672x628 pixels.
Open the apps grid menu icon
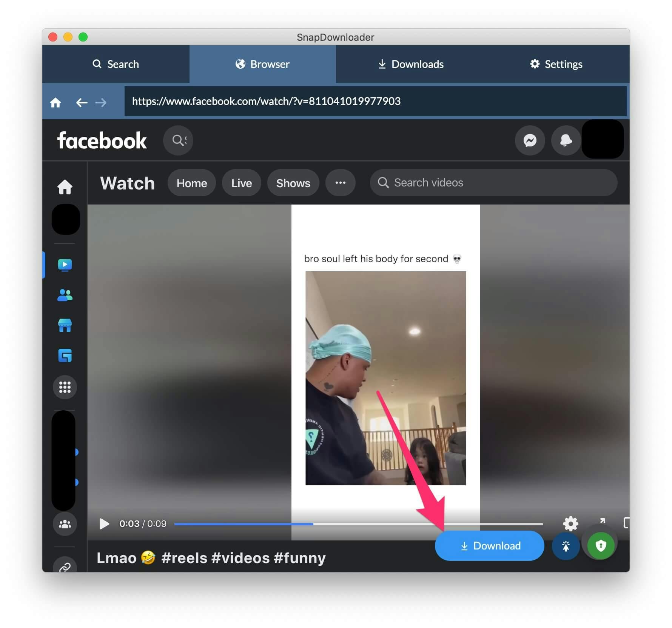point(65,387)
